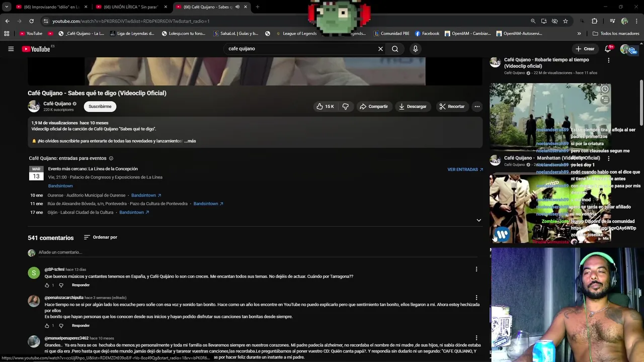Open Ordenar por sort dropdown
This screenshot has width=644, height=362.
coord(101,237)
